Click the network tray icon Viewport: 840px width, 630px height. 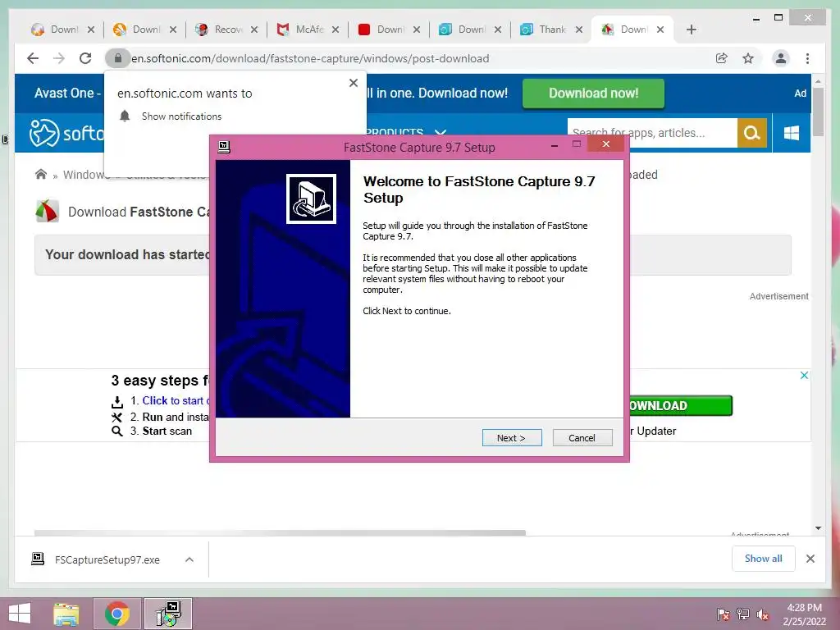point(743,614)
